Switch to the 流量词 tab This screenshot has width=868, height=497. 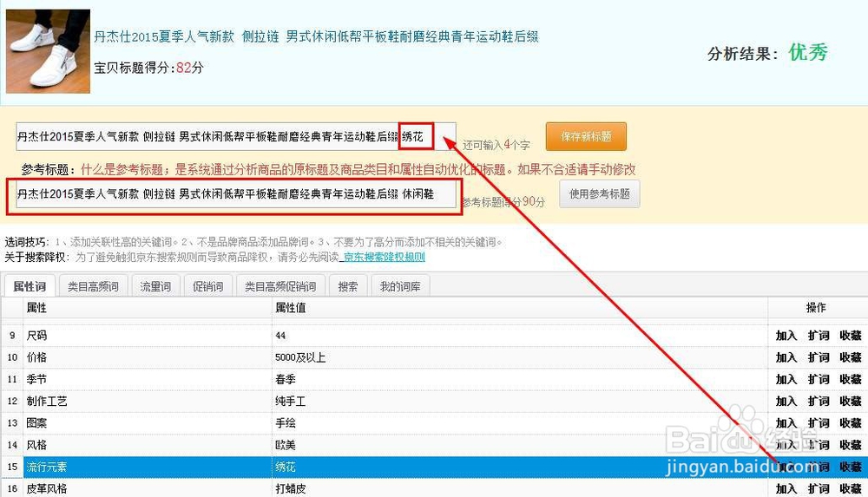[155, 286]
